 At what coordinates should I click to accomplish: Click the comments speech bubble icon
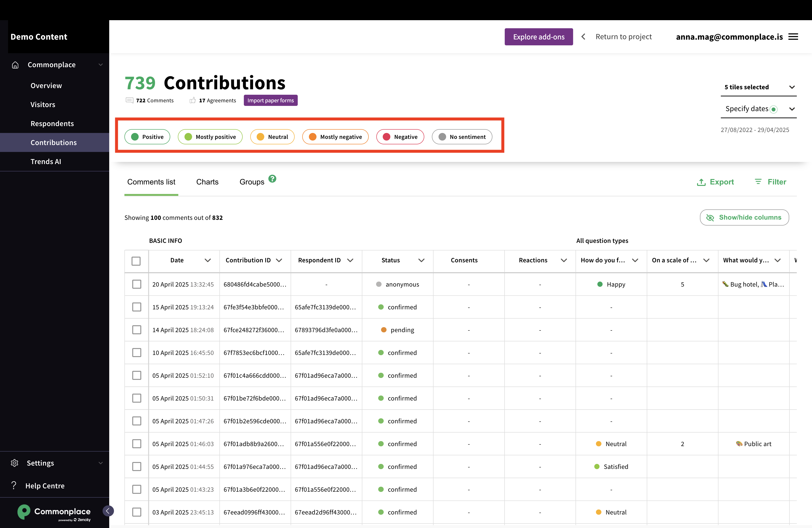point(129,100)
